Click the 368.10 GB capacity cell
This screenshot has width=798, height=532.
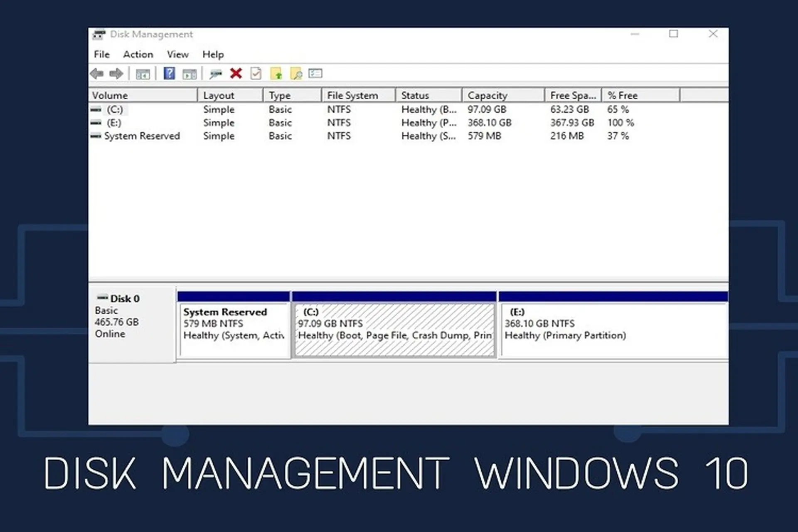489,123
